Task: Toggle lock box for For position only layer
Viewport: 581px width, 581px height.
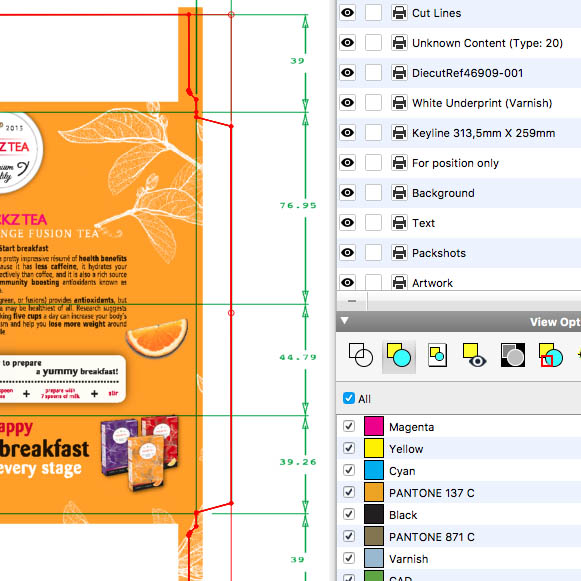Action: pos(373,163)
